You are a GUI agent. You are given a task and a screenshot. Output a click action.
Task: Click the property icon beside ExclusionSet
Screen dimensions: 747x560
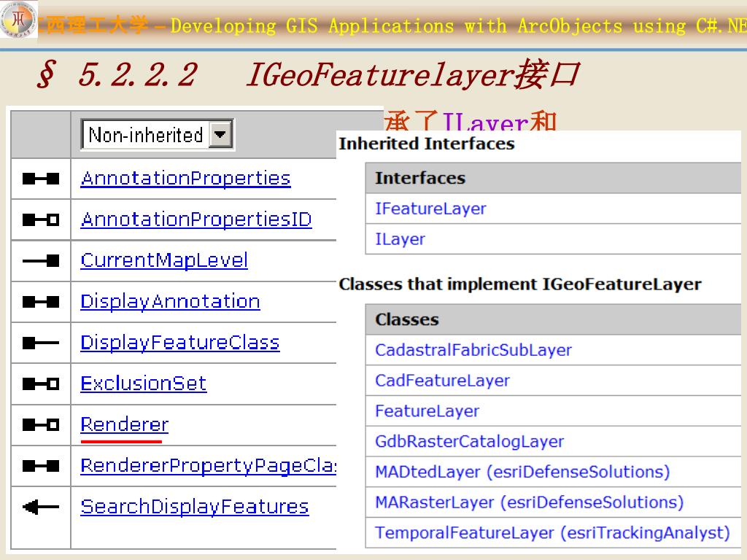pyautogui.click(x=41, y=384)
